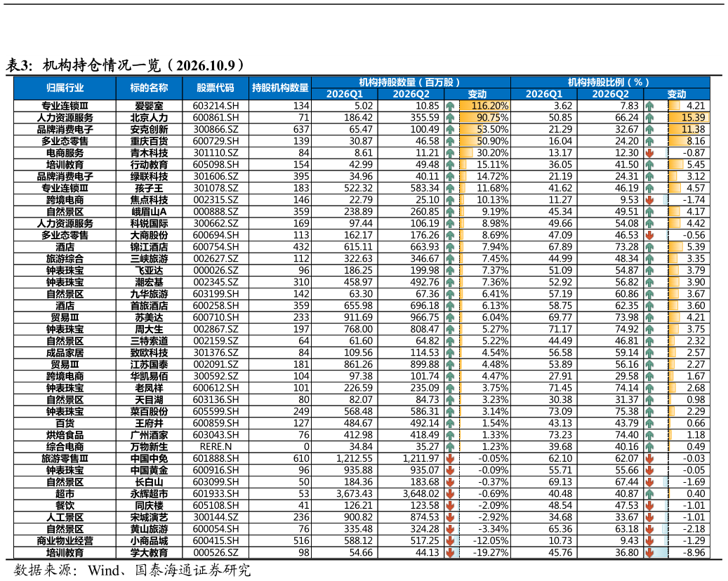Select stock name 潮宏基
This screenshot has width=728, height=581.
coord(149,282)
